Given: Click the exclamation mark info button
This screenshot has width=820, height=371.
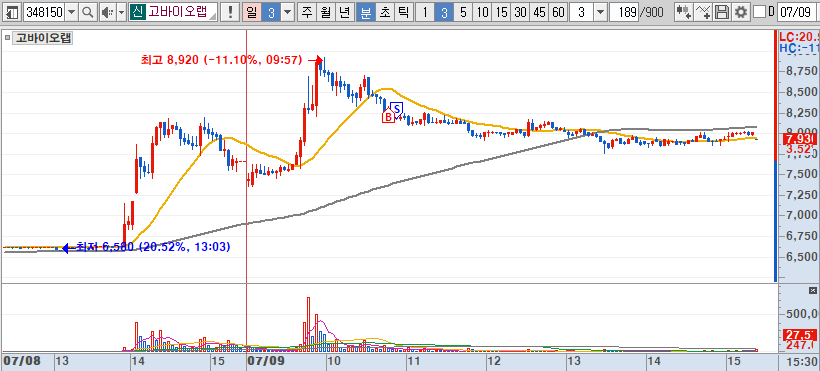Looking at the screenshot, I should click(x=229, y=12).
